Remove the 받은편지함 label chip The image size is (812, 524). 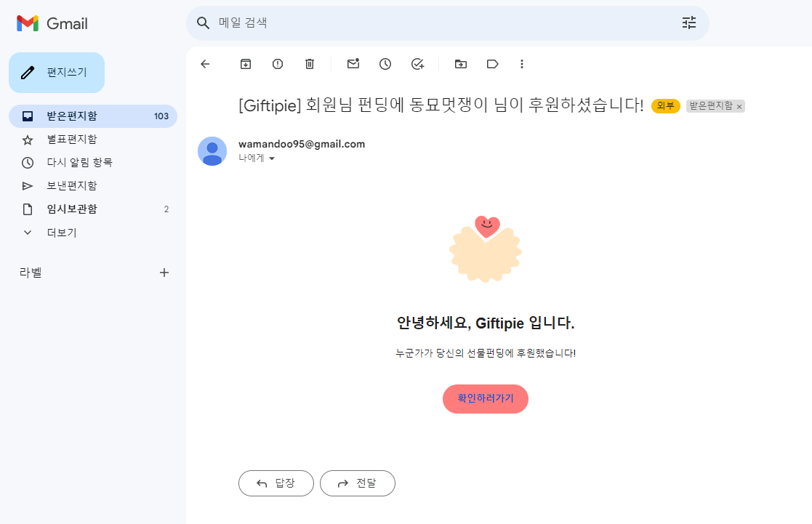coord(739,107)
